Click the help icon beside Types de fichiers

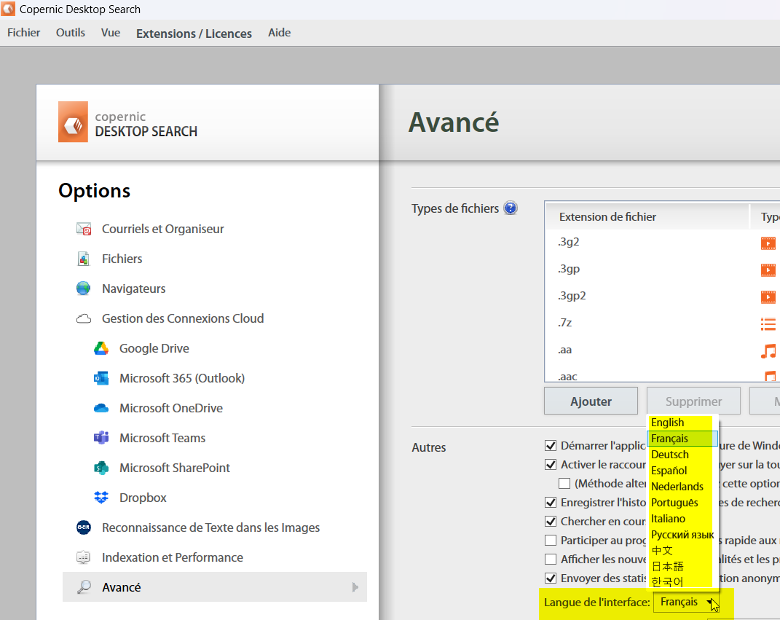tap(510, 208)
